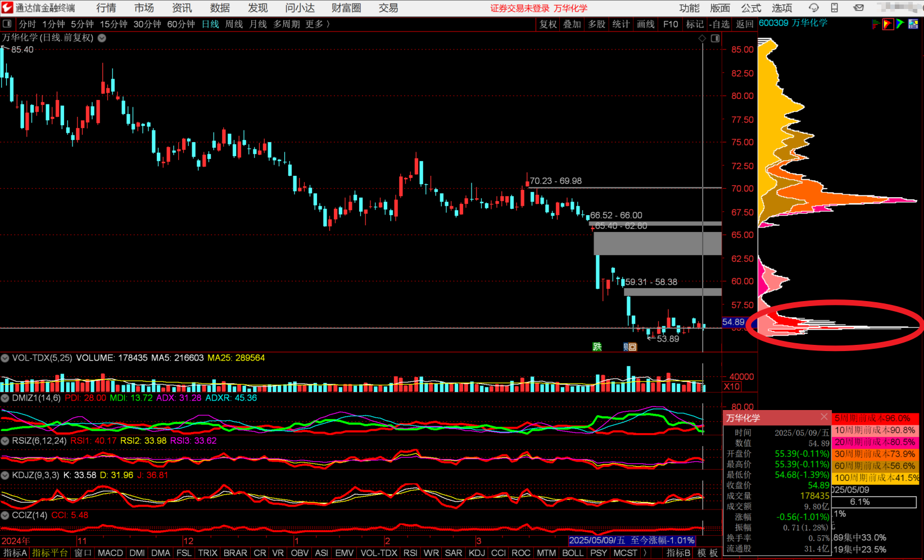Click the 叠加 overlay button
This screenshot has width=924, height=560.
tap(572, 24)
